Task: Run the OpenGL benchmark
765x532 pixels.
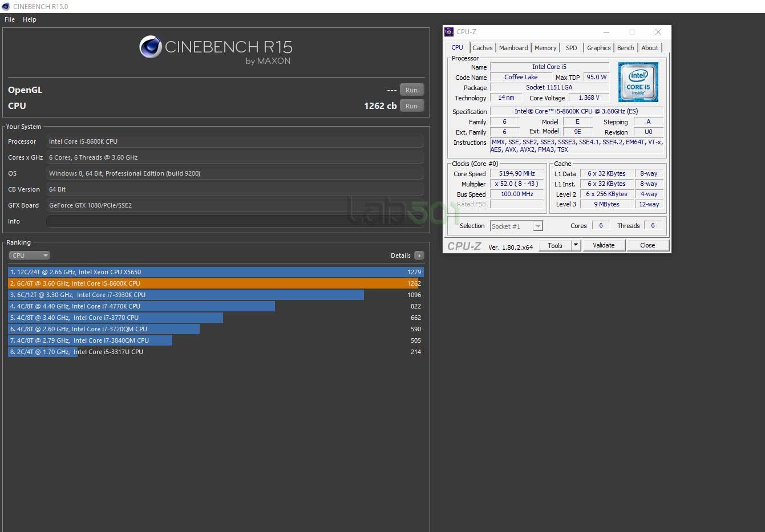Action: coord(411,90)
